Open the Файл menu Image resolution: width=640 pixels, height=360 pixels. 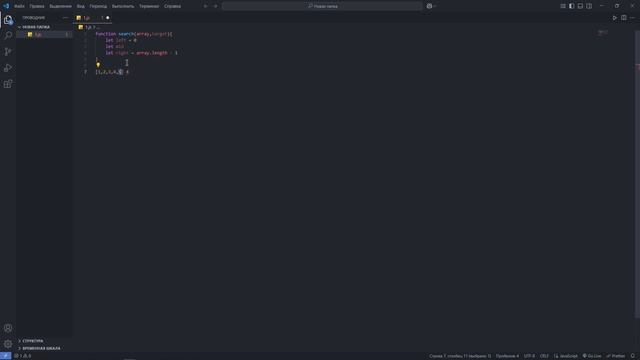[x=19, y=6]
